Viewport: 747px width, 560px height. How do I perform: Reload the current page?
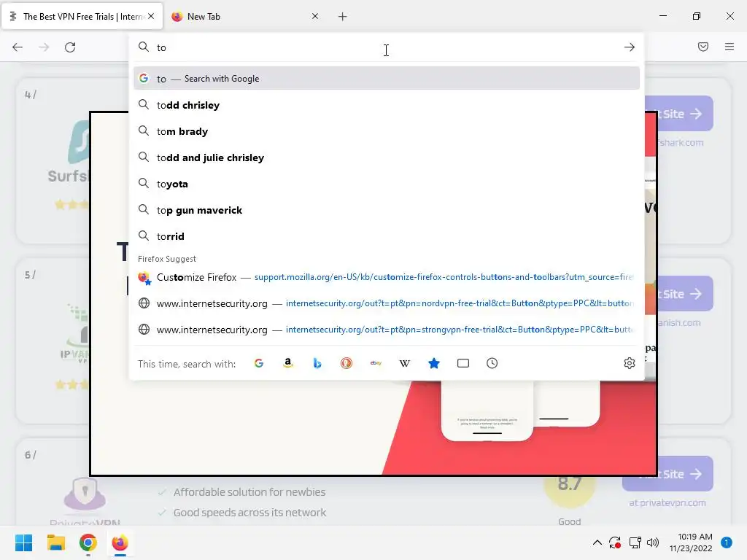pyautogui.click(x=70, y=47)
